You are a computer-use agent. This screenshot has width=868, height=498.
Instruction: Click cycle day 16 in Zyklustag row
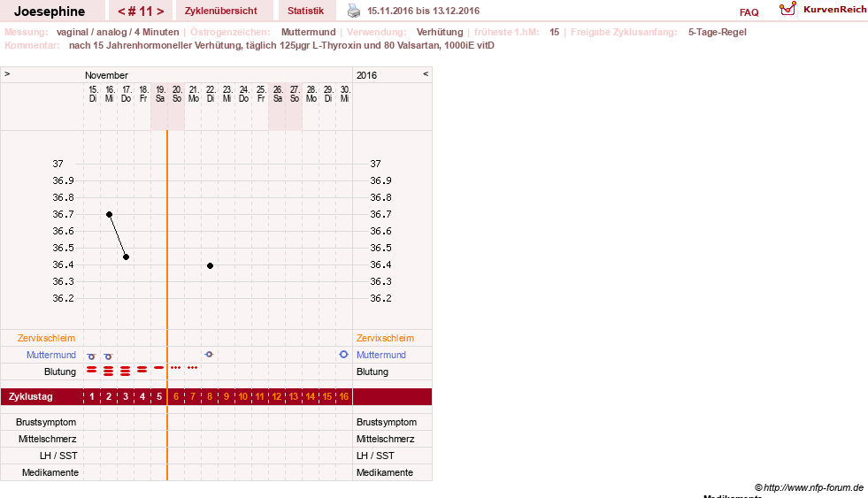pyautogui.click(x=344, y=397)
